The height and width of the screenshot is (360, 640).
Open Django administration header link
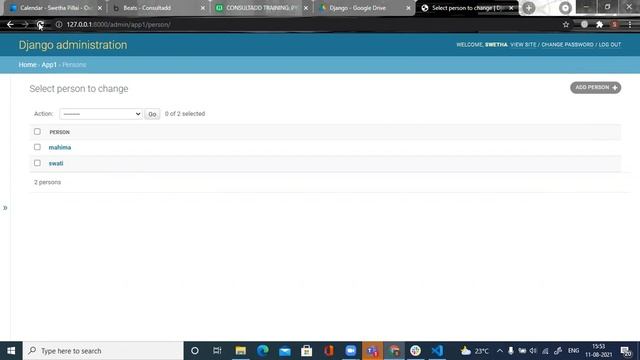click(x=73, y=45)
